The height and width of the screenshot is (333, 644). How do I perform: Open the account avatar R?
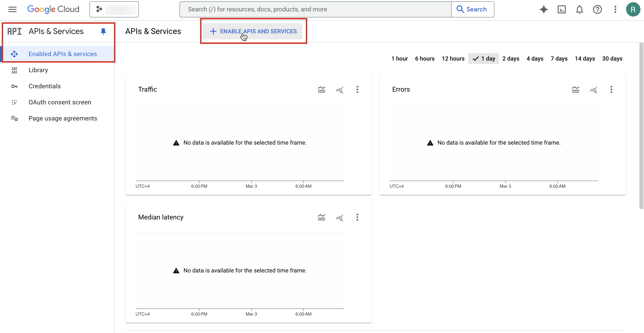point(633,9)
